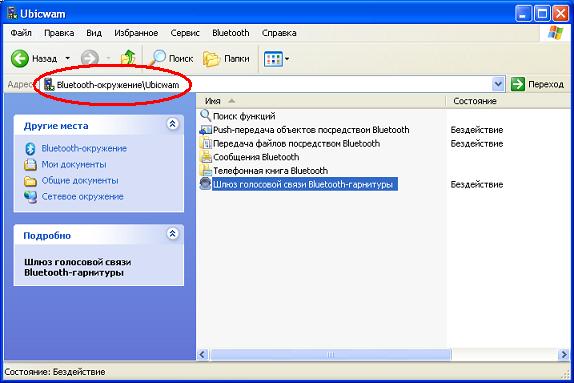The width and height of the screenshot is (574, 383).
Task: Select the Телефонная книга Bluetooth item
Action: click(270, 171)
